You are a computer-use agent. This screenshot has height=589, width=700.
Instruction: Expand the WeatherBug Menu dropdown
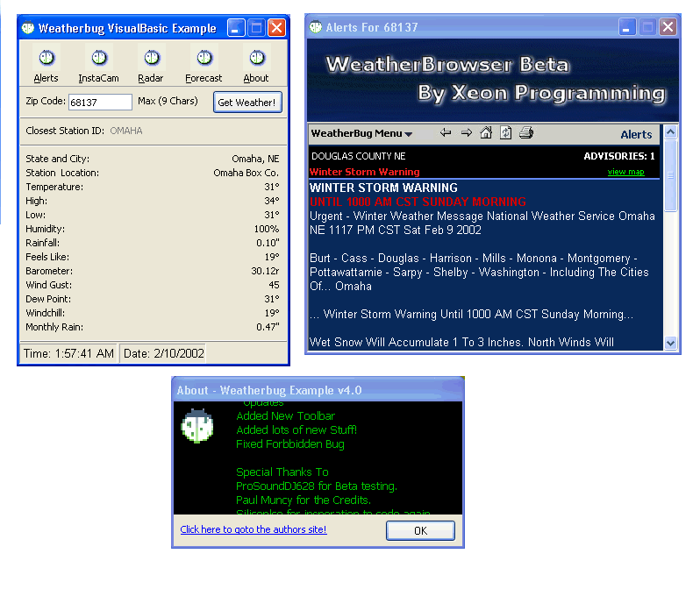point(361,133)
